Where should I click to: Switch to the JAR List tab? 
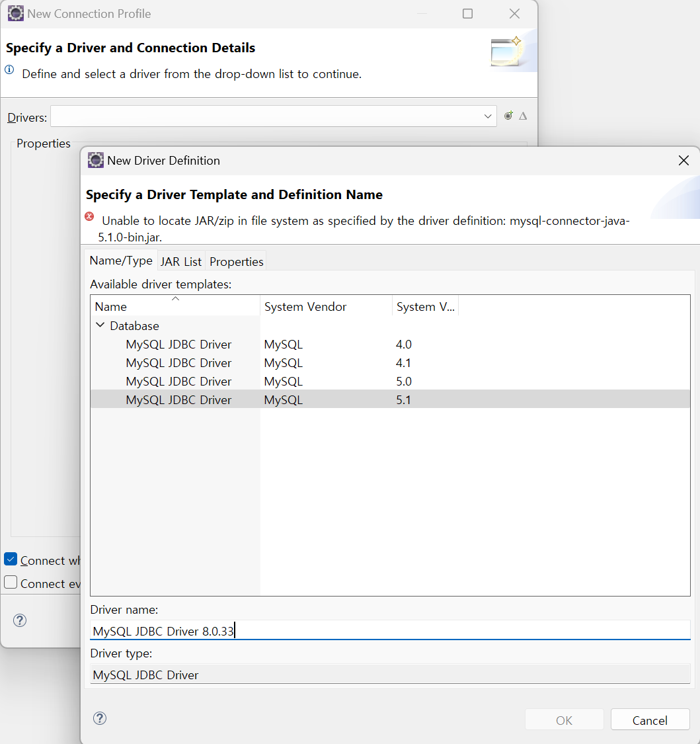180,261
